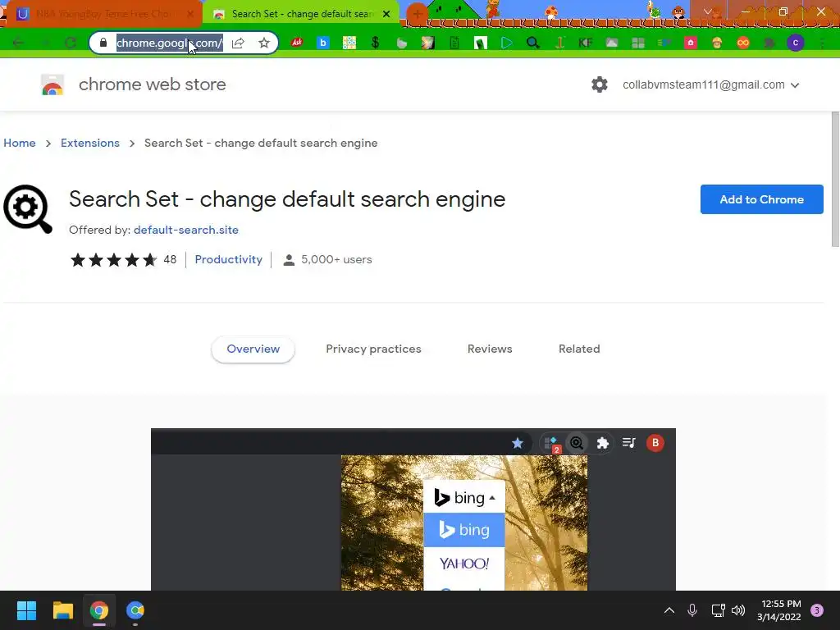Share this page from address bar
Screen dimensions: 840x630
[239, 43]
